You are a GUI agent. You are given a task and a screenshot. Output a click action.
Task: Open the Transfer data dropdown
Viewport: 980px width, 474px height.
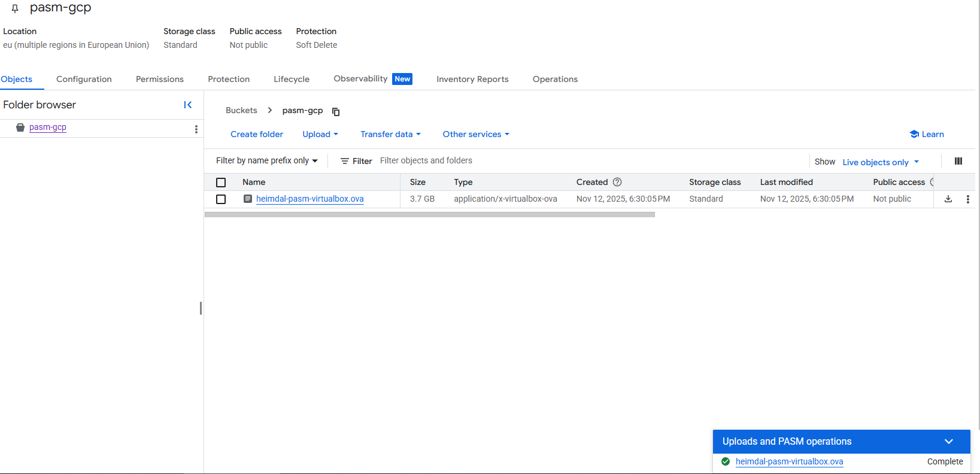click(x=390, y=134)
